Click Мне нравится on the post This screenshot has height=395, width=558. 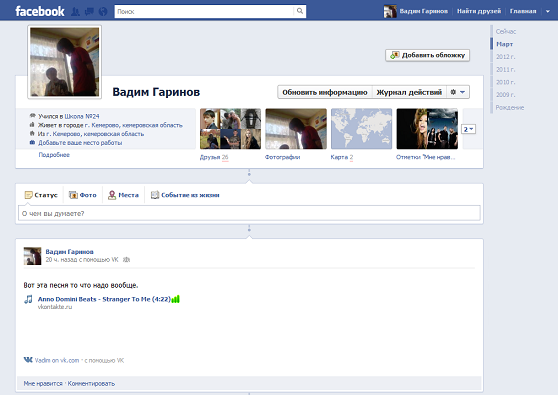[43, 384]
